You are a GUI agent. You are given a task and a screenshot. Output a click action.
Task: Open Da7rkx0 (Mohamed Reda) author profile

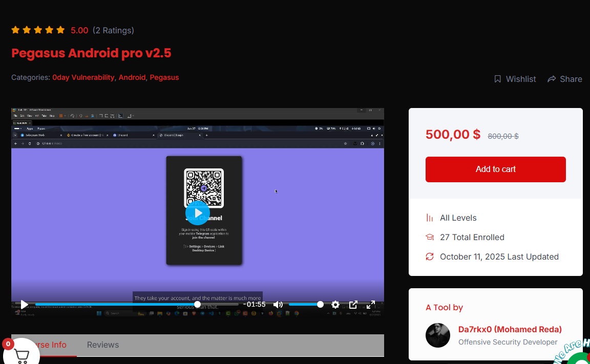tap(510, 329)
